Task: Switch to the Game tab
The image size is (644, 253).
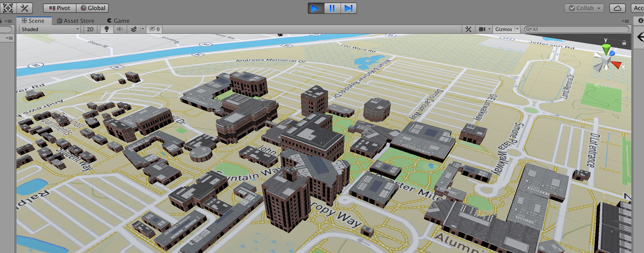Action: [x=118, y=21]
